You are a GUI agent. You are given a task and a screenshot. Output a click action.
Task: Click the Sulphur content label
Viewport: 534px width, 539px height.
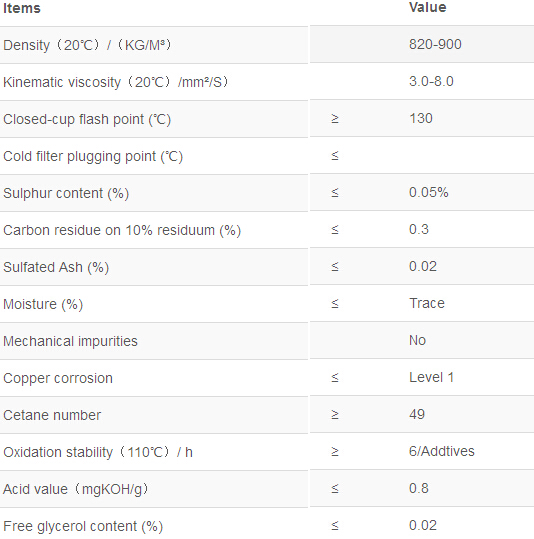pyautogui.click(x=66, y=193)
